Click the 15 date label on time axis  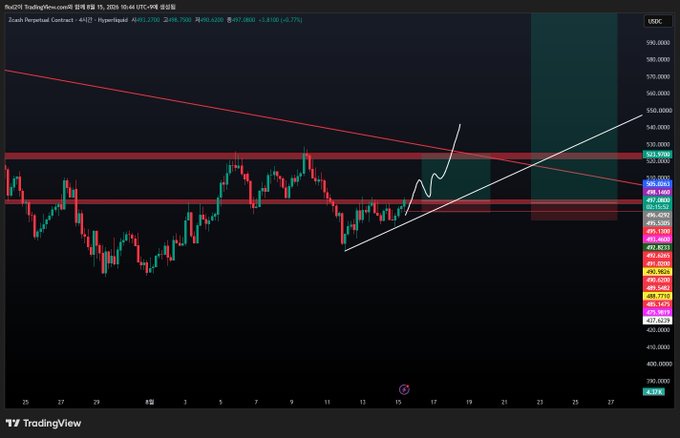pos(398,402)
